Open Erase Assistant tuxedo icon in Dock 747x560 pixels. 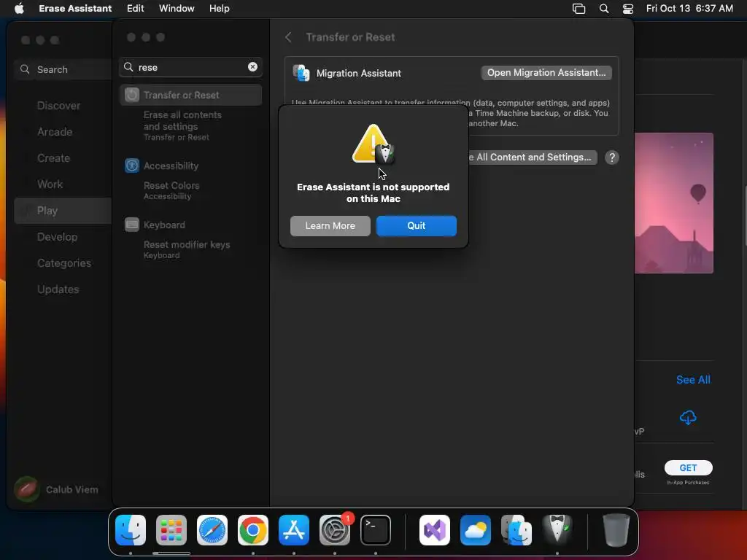tap(557, 529)
